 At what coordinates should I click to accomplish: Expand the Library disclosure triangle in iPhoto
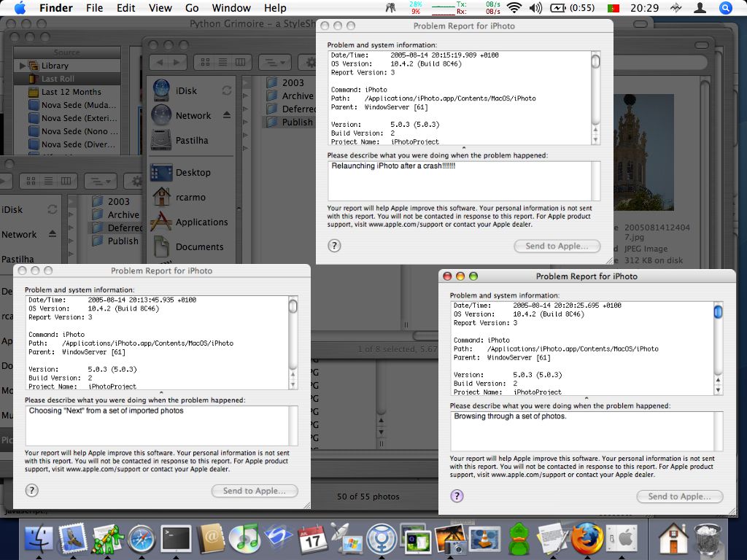tap(23, 65)
